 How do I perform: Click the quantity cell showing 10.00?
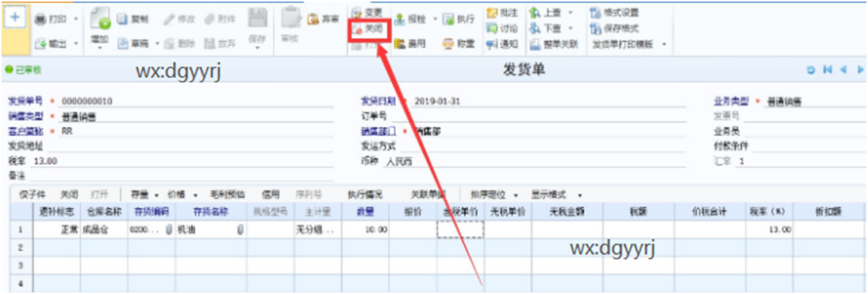click(365, 229)
